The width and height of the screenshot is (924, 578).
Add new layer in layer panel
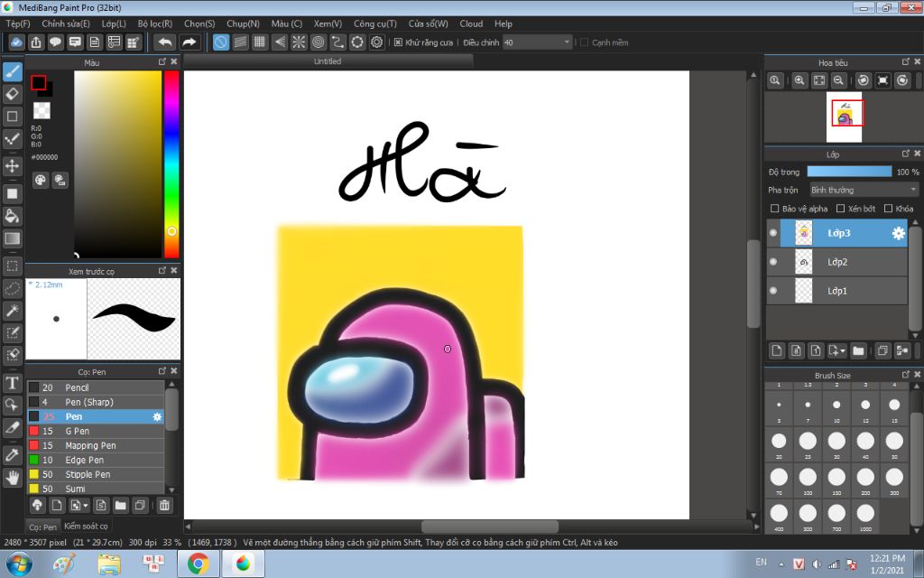[x=777, y=351]
